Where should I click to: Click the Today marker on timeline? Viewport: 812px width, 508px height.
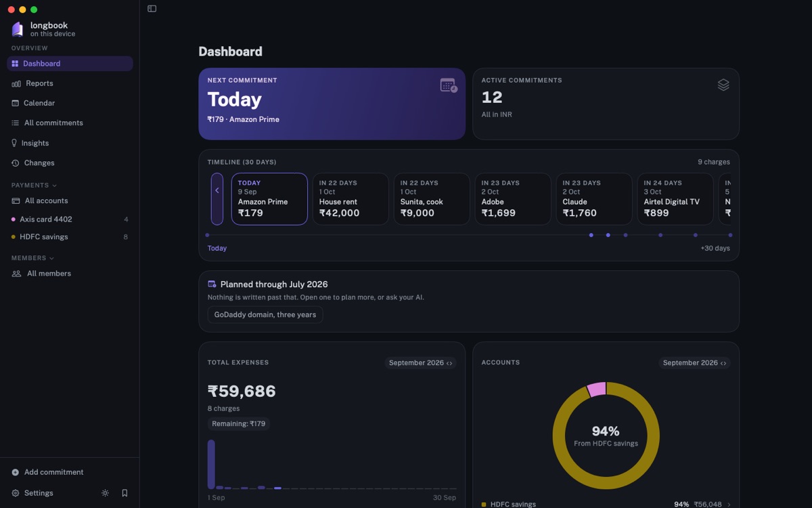[207, 235]
